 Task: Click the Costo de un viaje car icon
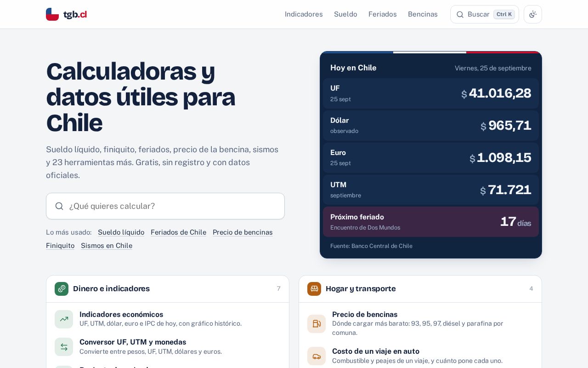point(317,356)
